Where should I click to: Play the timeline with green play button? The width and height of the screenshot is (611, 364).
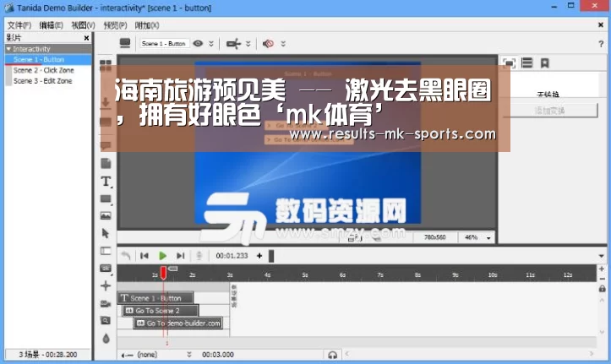162,256
